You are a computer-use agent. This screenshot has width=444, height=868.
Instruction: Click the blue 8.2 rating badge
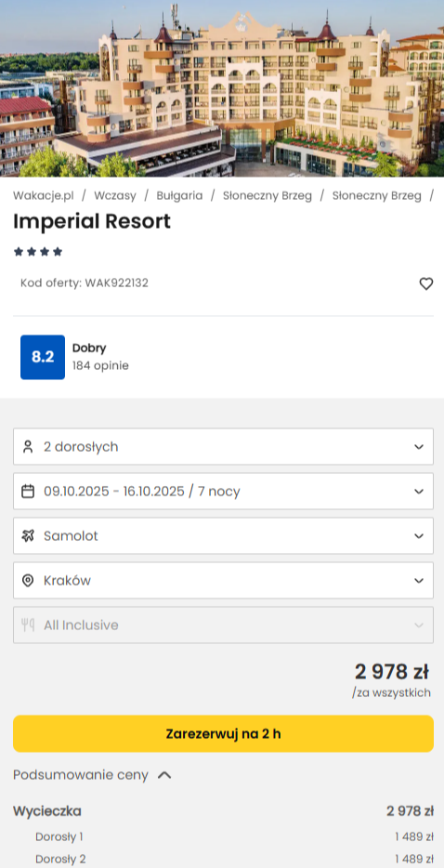tap(43, 357)
